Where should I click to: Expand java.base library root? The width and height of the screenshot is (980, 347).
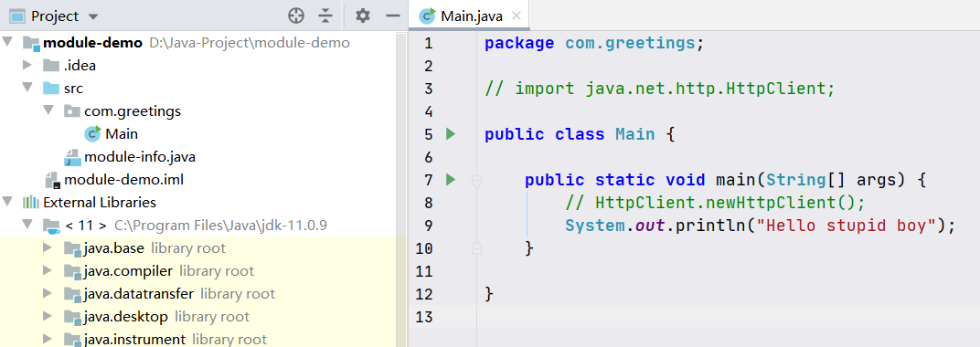click(48, 247)
